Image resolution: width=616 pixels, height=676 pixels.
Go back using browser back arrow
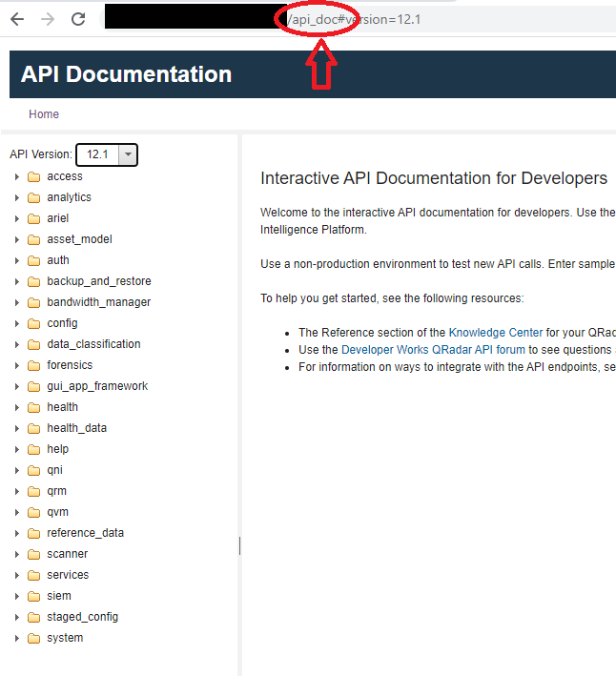tap(17, 19)
